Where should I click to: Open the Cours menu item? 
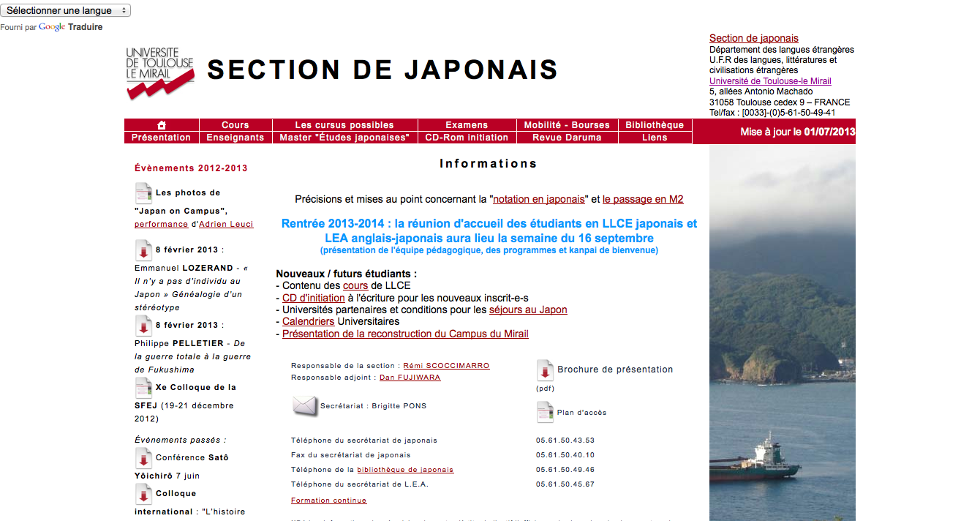click(235, 125)
